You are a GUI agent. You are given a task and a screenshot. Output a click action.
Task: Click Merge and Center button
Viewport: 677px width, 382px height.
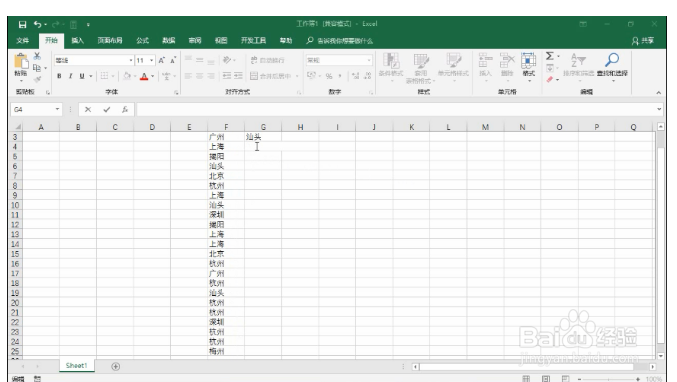click(271, 76)
